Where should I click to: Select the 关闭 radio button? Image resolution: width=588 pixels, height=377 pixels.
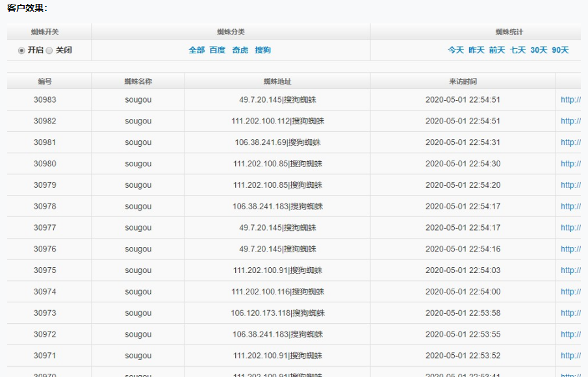[49, 50]
